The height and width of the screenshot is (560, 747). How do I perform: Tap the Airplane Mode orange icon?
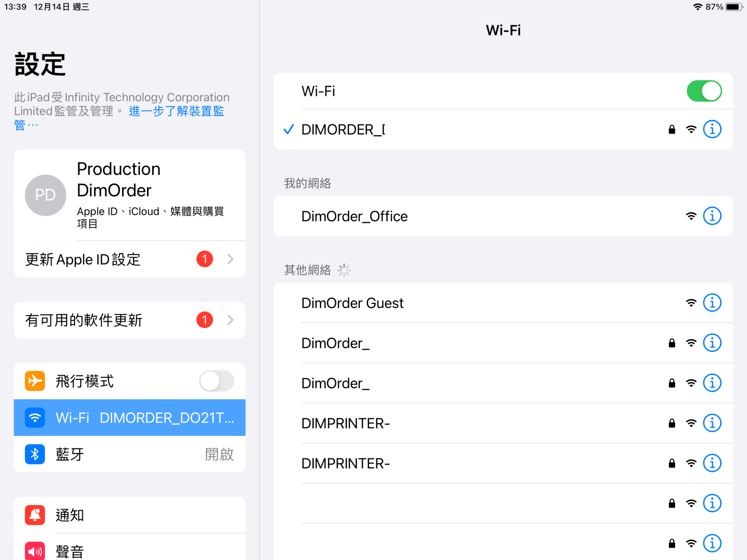(x=35, y=381)
